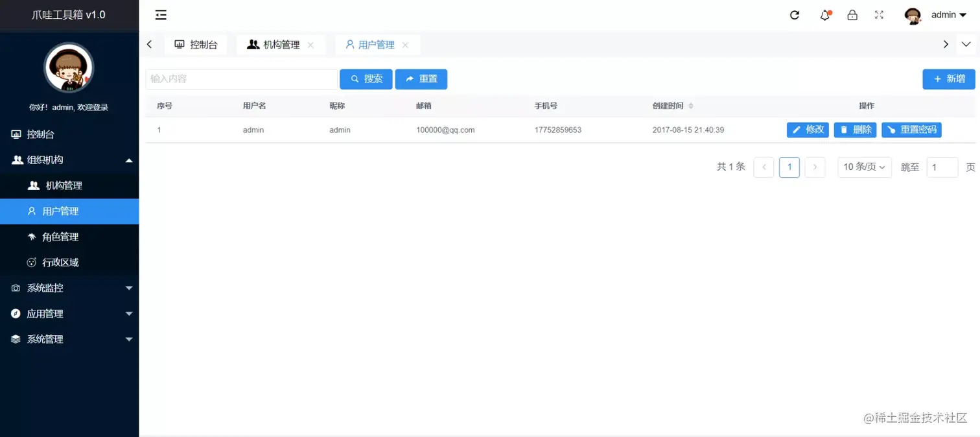Click phone cell 17752859653
The width and height of the screenshot is (980, 437).
558,130
